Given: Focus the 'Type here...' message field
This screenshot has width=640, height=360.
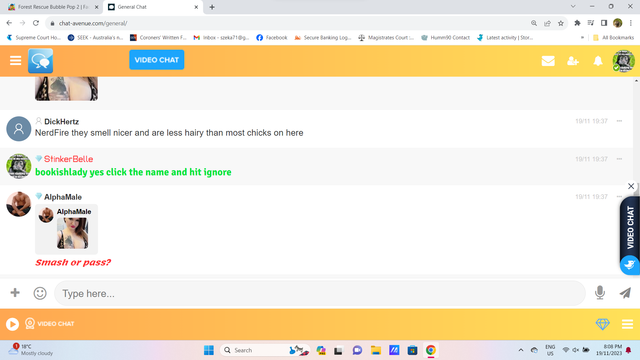Looking at the screenshot, I should click(320, 293).
